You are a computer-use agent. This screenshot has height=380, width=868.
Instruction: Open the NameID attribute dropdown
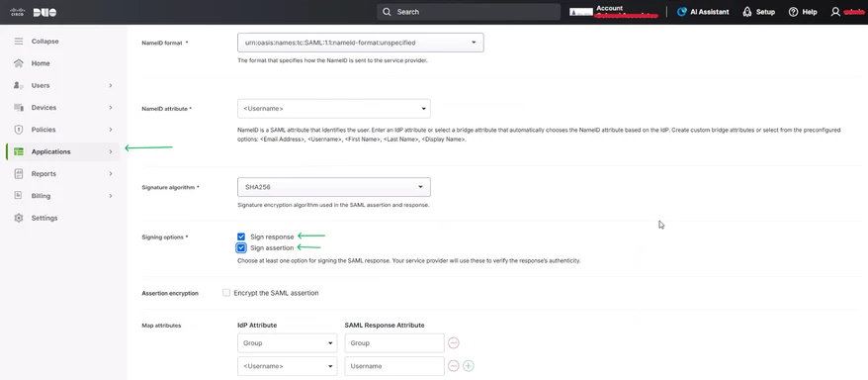click(334, 109)
